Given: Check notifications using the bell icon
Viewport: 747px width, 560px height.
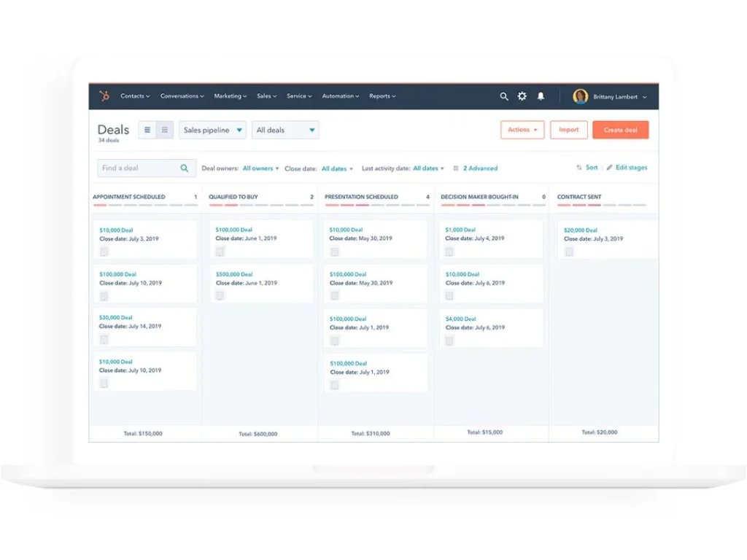Looking at the screenshot, I should [x=541, y=96].
